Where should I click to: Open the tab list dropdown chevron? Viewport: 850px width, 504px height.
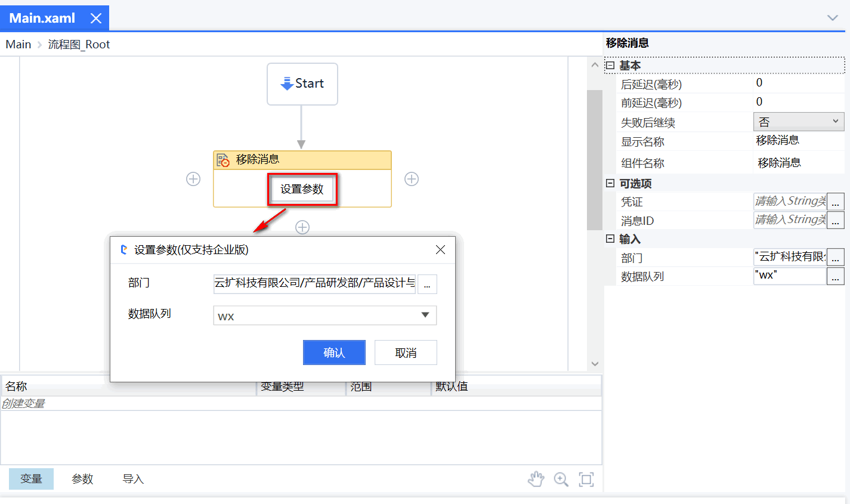pyautogui.click(x=833, y=18)
